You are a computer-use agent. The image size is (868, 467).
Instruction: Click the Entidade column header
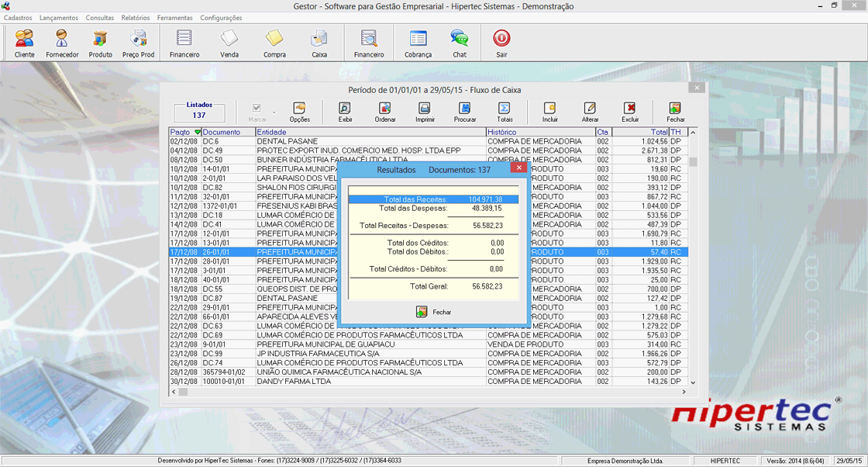[370, 132]
